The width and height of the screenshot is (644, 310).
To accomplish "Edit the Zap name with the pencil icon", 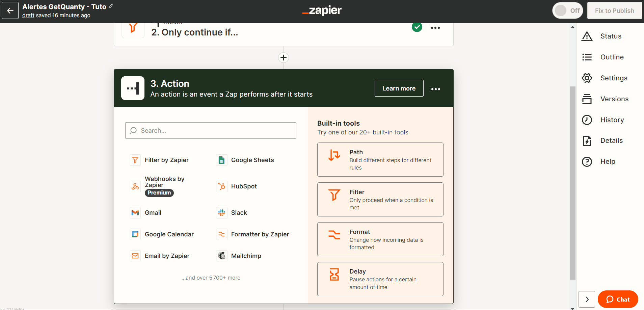I will pyautogui.click(x=111, y=6).
